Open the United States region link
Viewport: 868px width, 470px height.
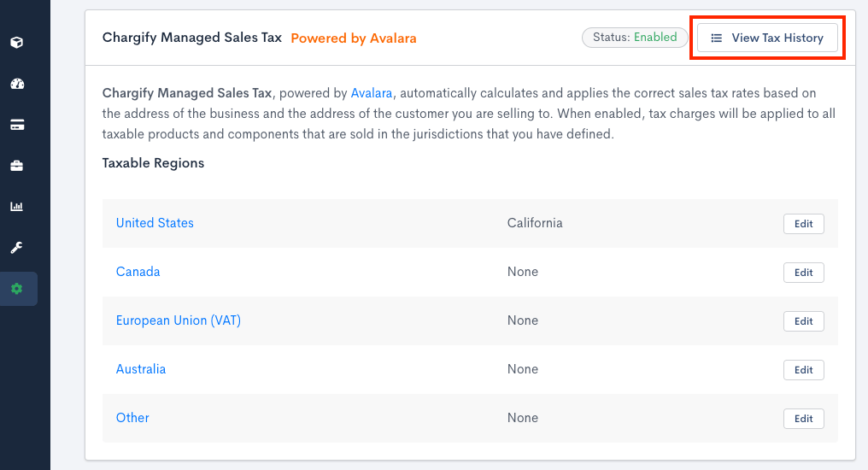click(x=155, y=223)
